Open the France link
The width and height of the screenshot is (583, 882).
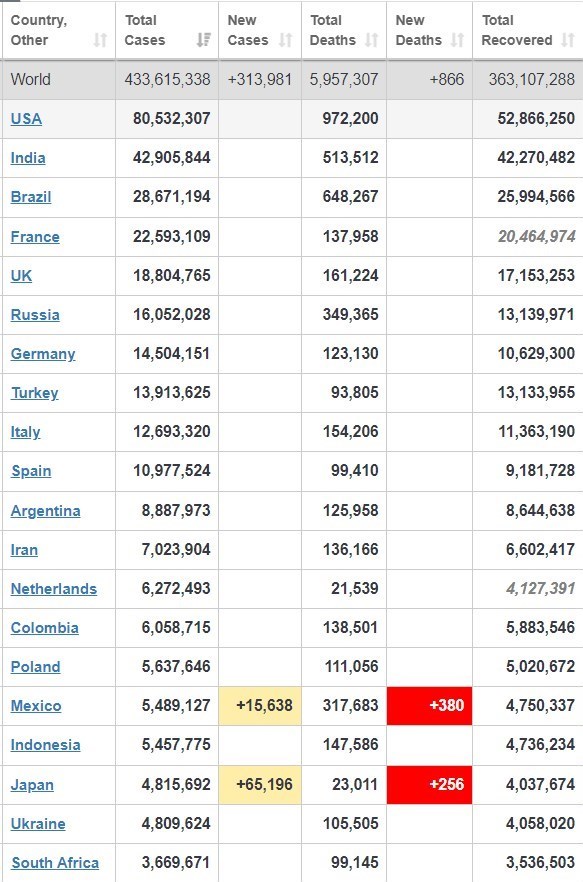[x=35, y=237]
